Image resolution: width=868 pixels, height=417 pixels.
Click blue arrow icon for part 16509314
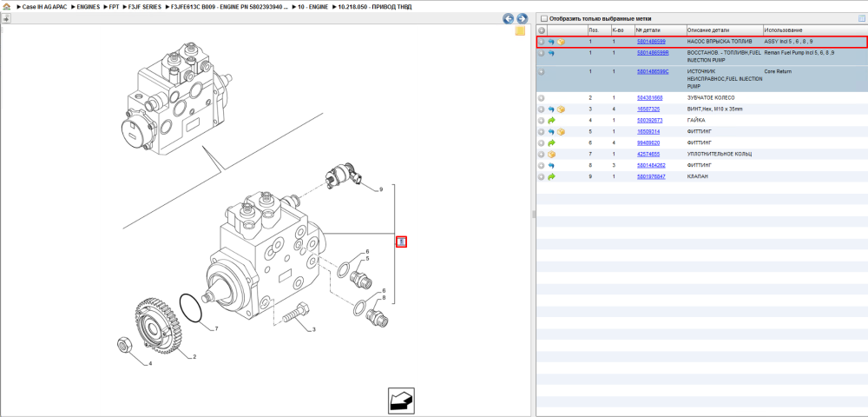(551, 132)
